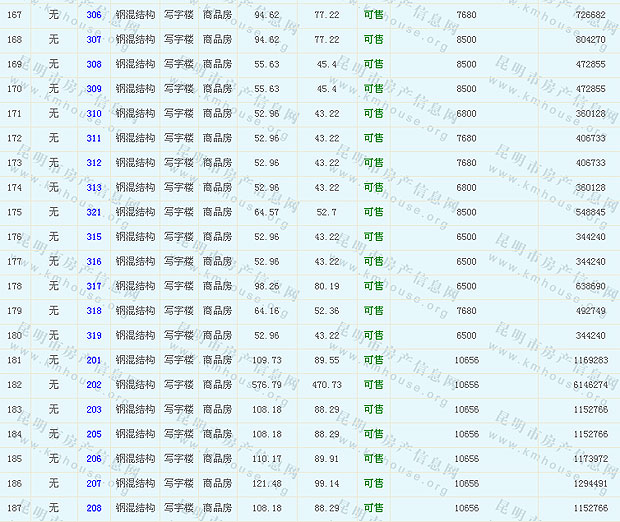This screenshot has width=620, height=522.
Task: Select room 309 hyperlink
Action: tap(94, 89)
